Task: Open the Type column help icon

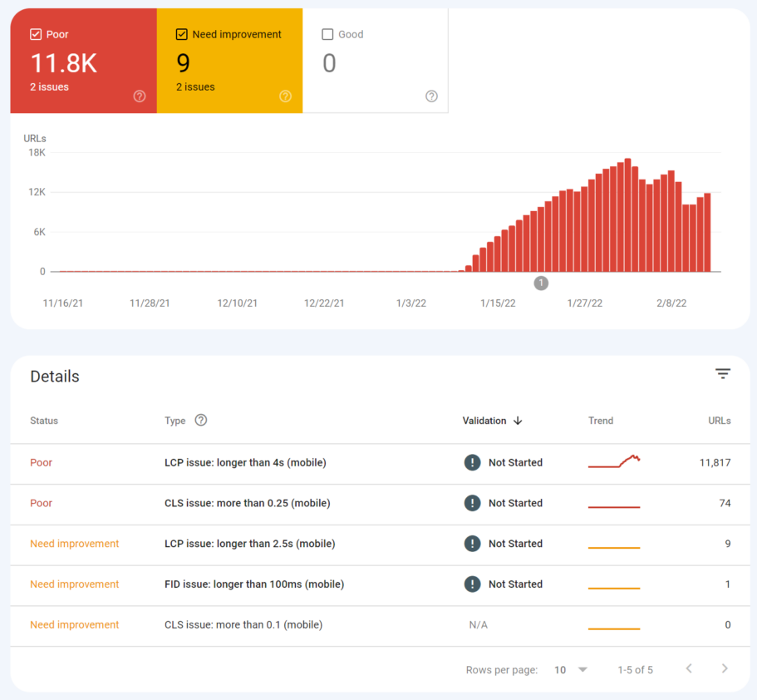Action: pyautogui.click(x=200, y=420)
